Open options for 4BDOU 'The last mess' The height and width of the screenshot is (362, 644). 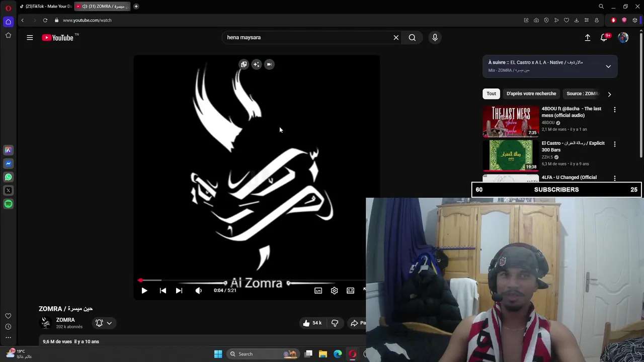[x=614, y=110]
